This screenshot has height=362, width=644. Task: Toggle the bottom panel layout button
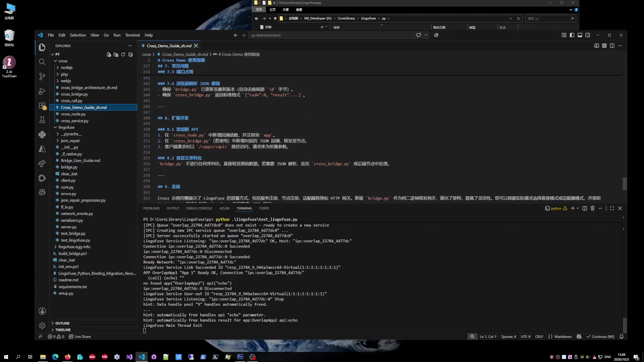(x=580, y=35)
